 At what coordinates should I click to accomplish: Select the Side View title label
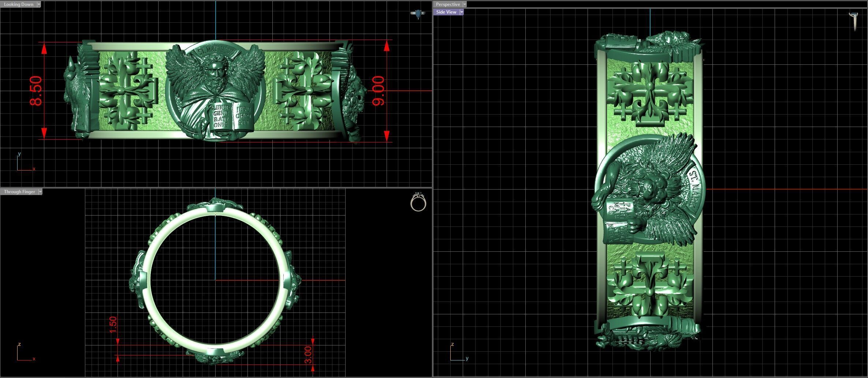click(x=446, y=12)
